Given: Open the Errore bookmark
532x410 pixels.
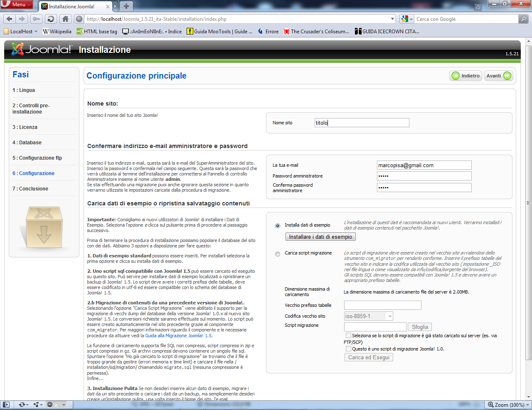Looking at the screenshot, I should (268, 31).
